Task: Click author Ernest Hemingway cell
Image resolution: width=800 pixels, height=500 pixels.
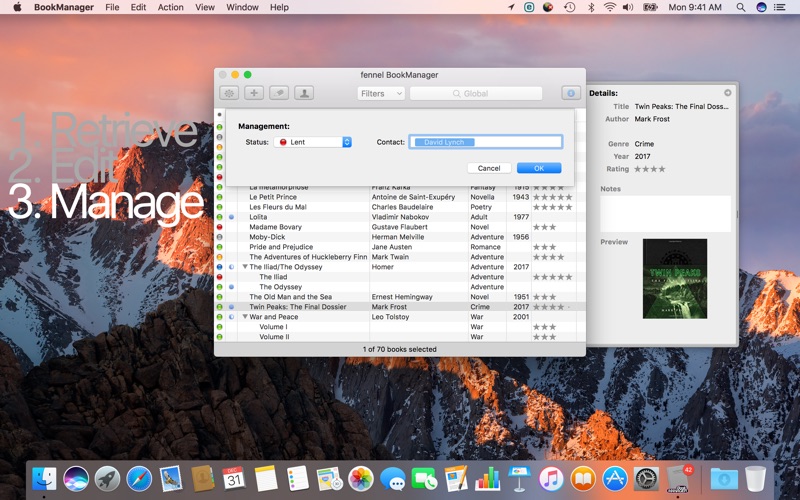Action: (x=402, y=297)
